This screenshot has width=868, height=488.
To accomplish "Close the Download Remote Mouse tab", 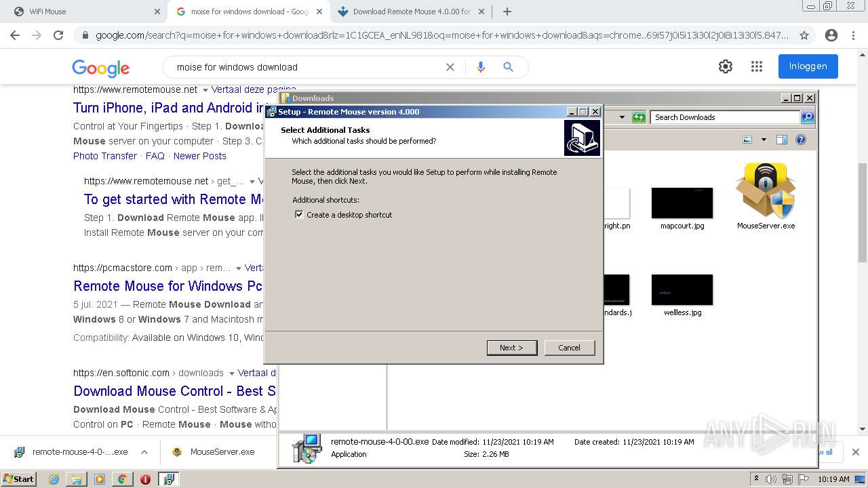I will (x=481, y=12).
